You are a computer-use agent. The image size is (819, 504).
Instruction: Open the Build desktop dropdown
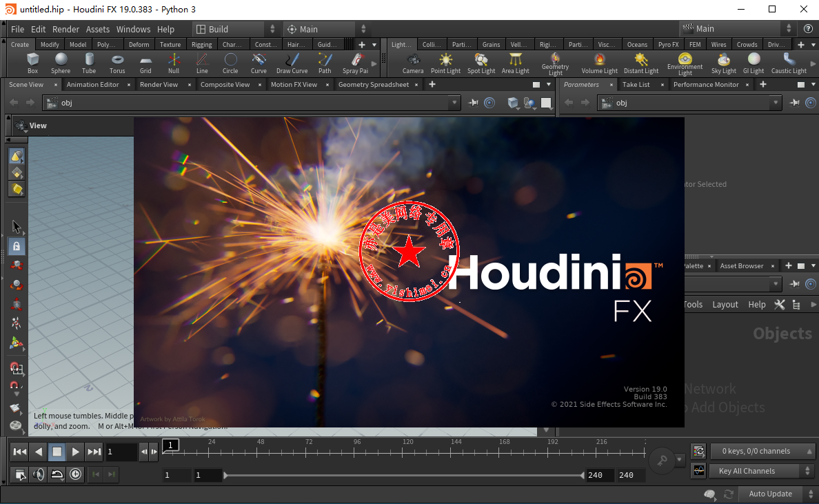click(236, 29)
